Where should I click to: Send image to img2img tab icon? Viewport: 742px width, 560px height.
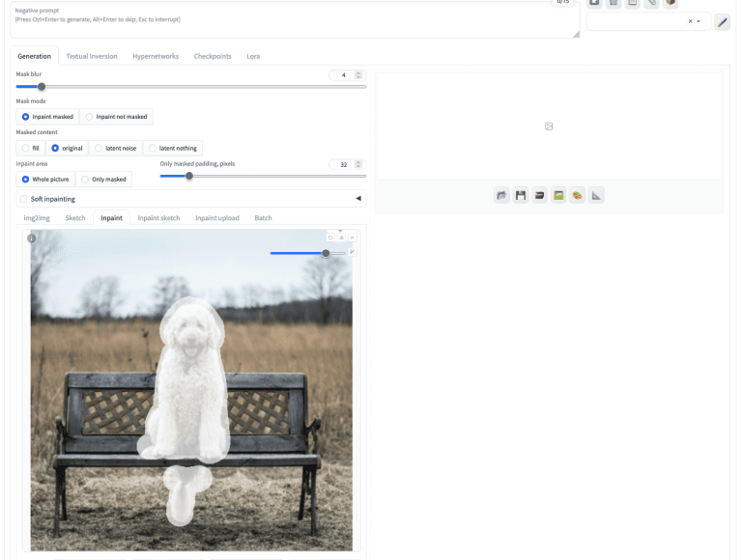tap(540, 195)
